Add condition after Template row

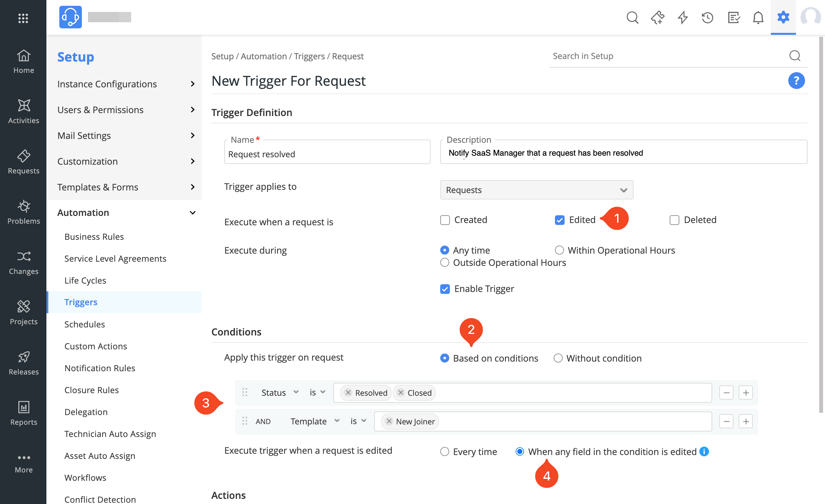pos(745,421)
